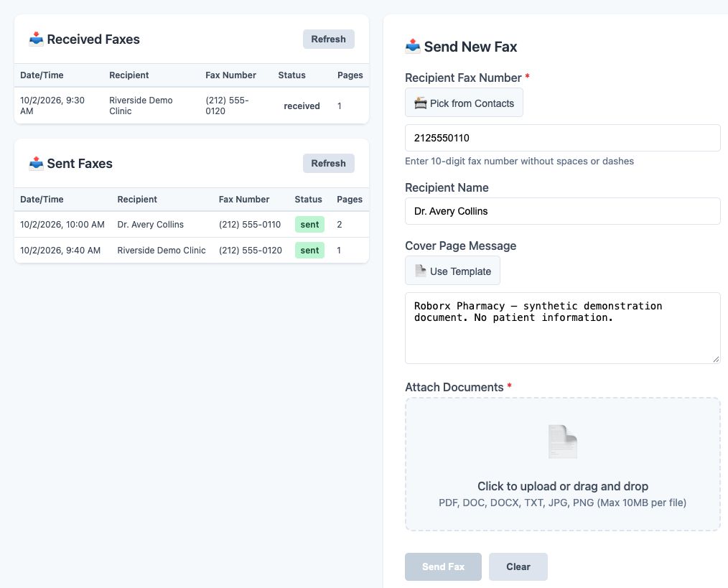Click the fax machine icon in Pick from Contacts
The width and height of the screenshot is (728, 588).
pos(421,103)
